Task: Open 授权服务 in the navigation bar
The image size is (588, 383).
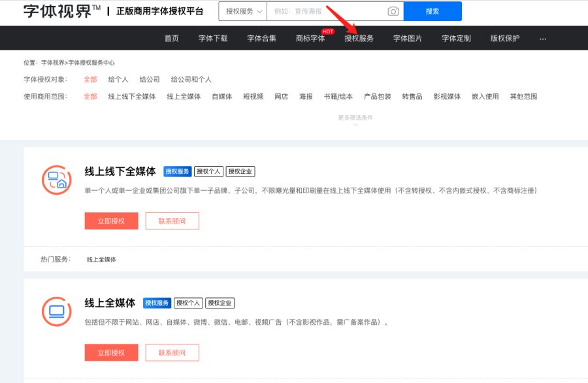Action: tap(359, 39)
